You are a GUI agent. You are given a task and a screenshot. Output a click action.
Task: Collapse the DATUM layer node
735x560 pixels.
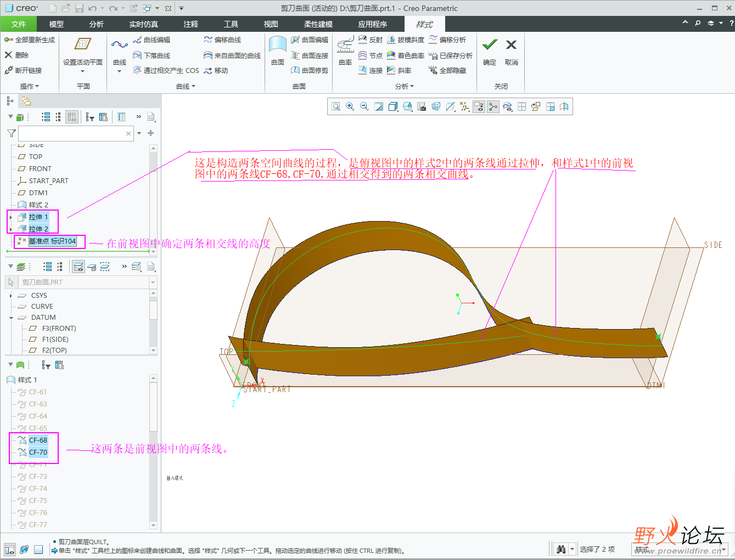click(x=11, y=318)
